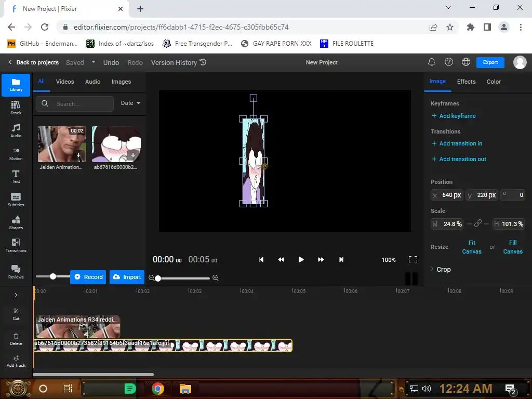Click the width scale 24.8 % field
The width and height of the screenshot is (532, 399).
(447, 224)
